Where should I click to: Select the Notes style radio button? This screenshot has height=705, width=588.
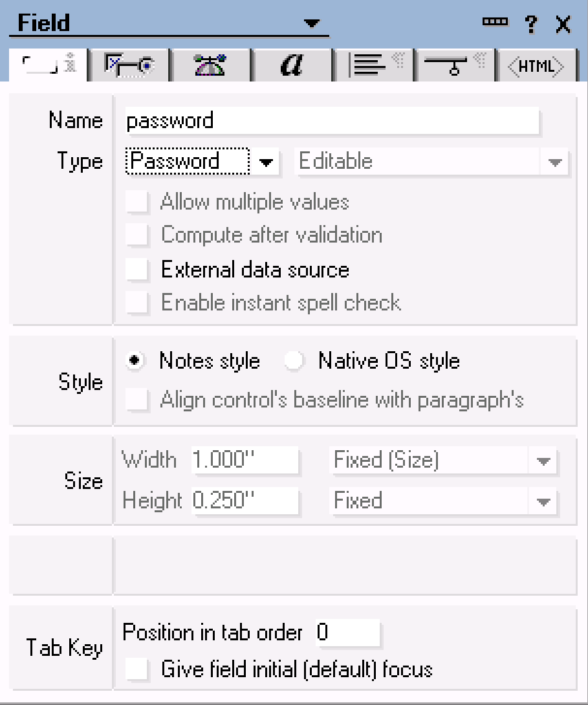[135, 361]
